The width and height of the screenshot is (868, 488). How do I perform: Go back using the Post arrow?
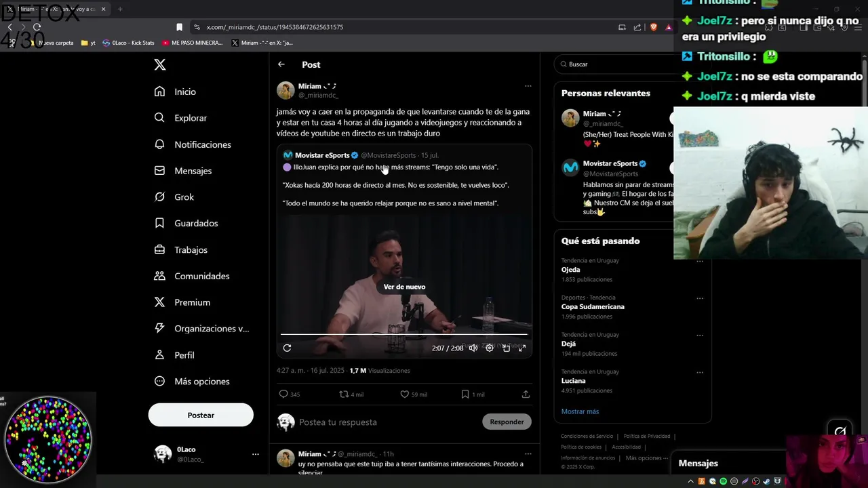[281, 64]
